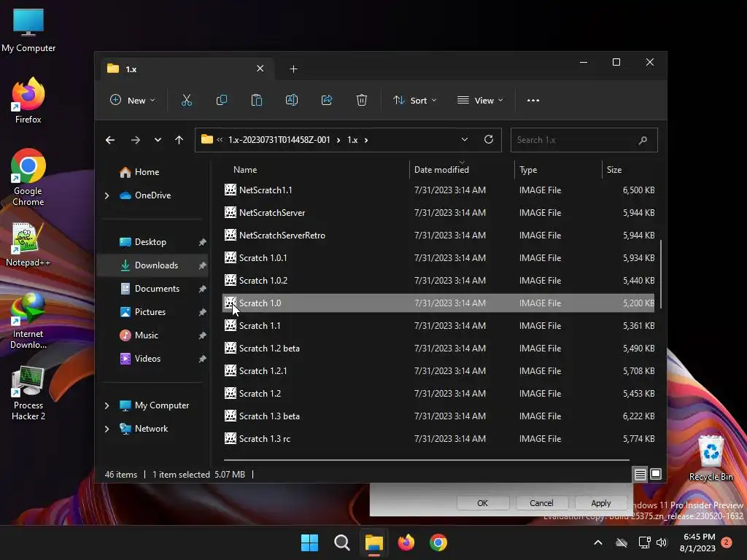Viewport: 747px width, 560px height.
Task: Click Apply button in background dialog
Action: (601, 503)
